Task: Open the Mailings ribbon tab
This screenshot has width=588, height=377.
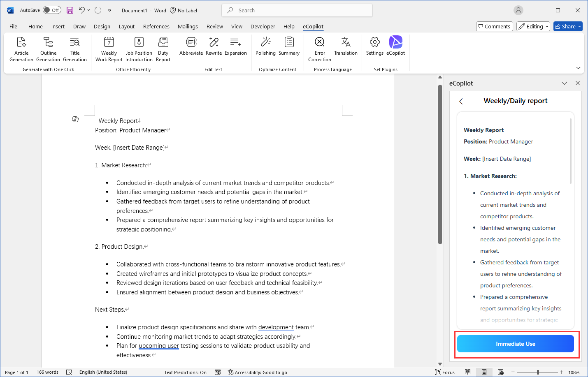Action: coord(188,26)
